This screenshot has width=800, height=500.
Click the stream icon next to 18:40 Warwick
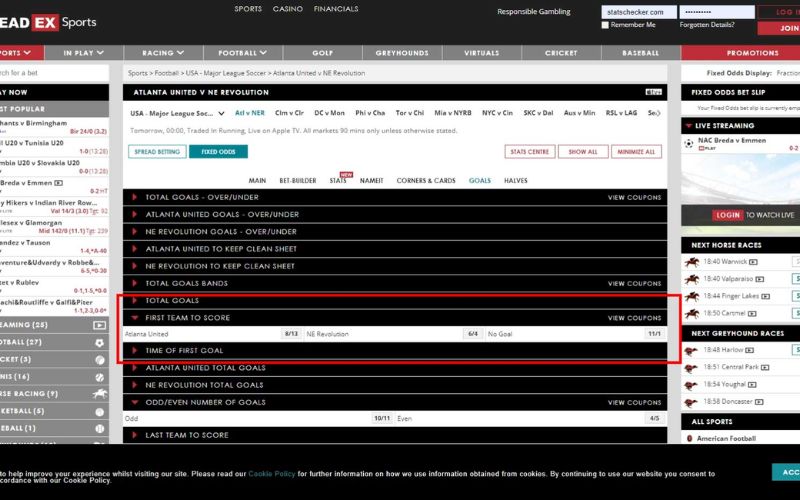[753, 262]
